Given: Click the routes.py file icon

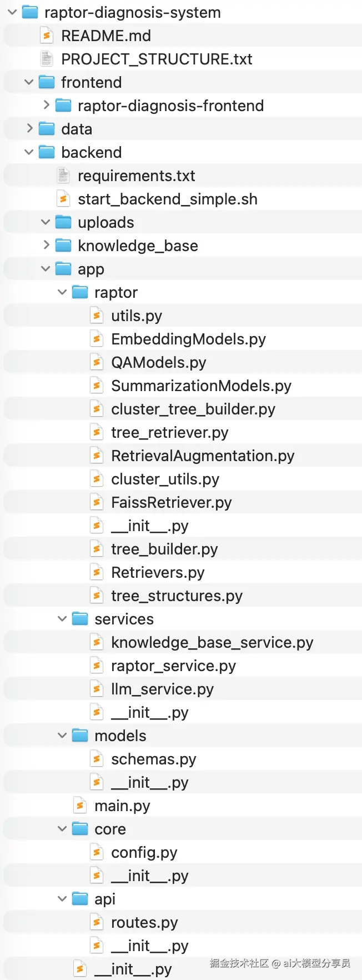Looking at the screenshot, I should [x=97, y=922].
